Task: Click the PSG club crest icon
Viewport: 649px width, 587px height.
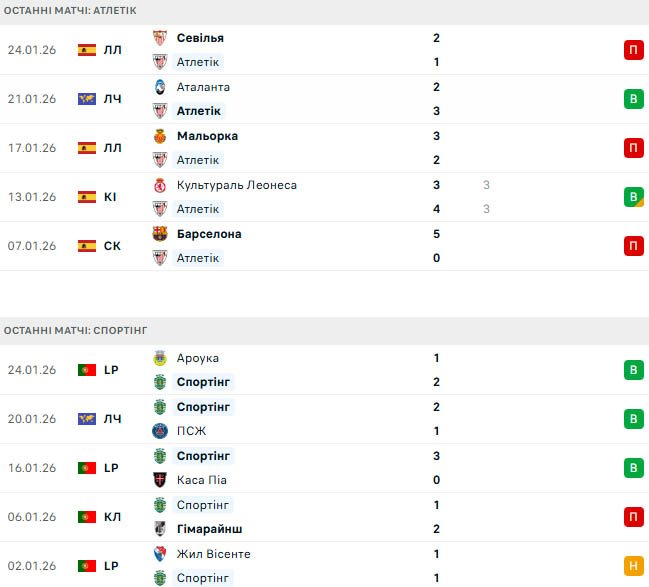Action: 159,431
